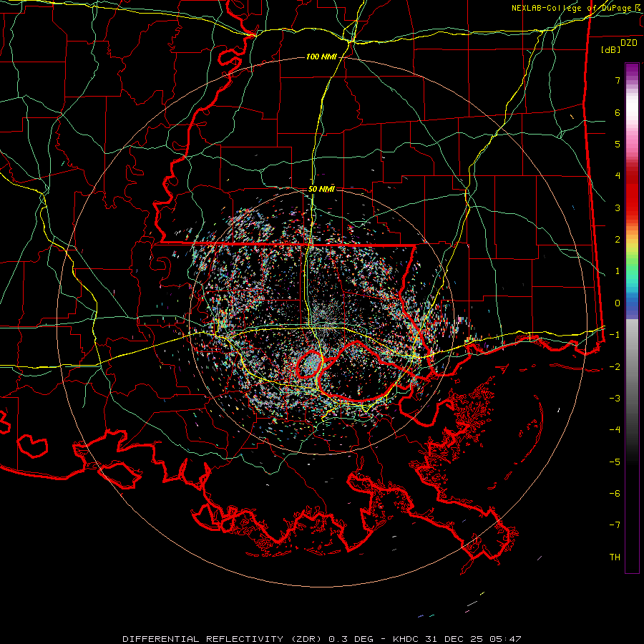Click the ZDR color scale bar
Viewport: 644px width, 644px height.
(632, 318)
